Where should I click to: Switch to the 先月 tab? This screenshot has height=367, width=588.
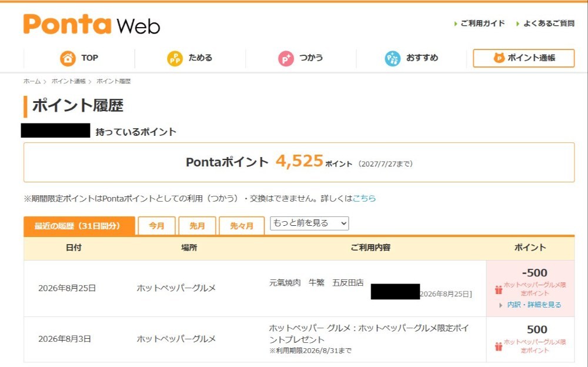click(x=197, y=226)
